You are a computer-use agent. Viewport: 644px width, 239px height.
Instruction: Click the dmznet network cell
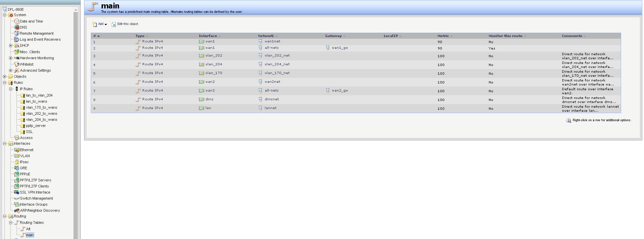coord(272,99)
